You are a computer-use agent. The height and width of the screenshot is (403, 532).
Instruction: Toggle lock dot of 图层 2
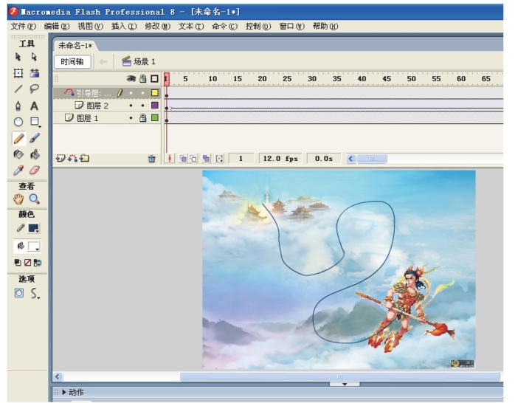click(x=143, y=106)
